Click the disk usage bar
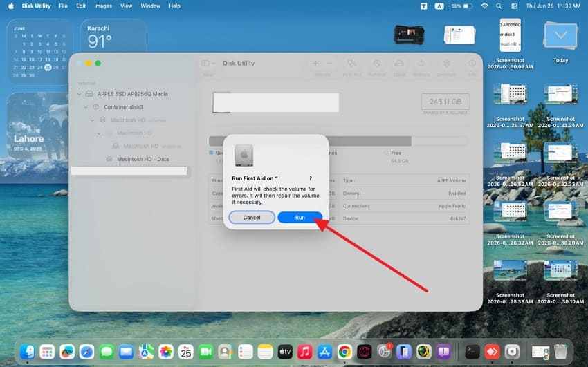Screen dimensions: 588x367 point(338,141)
